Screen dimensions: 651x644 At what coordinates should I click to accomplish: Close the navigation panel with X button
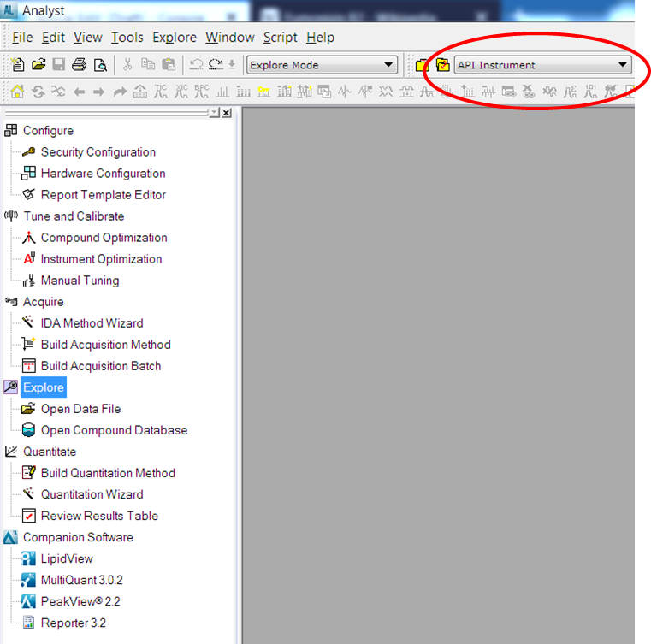click(x=227, y=112)
